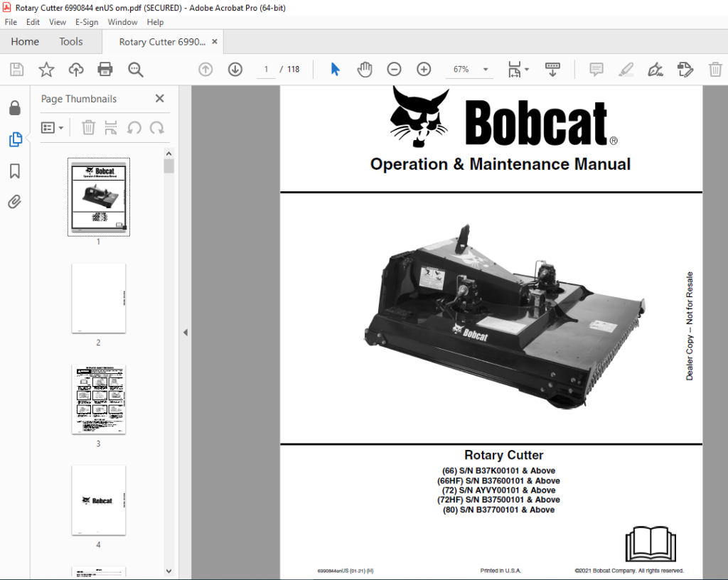
Task: Click the security lock sidebar icon
Action: tap(15, 107)
